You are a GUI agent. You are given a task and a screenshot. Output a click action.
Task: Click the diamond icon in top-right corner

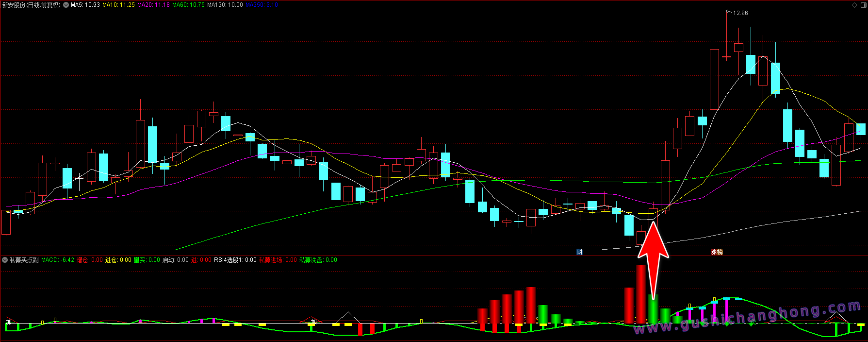click(x=855, y=5)
